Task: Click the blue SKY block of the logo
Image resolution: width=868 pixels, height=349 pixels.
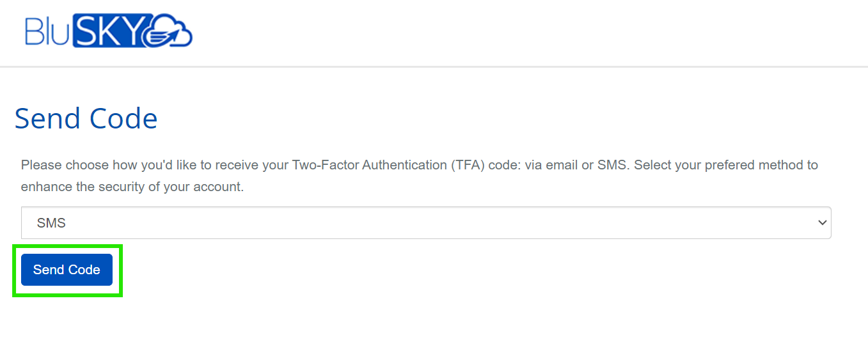Action: click(105, 31)
